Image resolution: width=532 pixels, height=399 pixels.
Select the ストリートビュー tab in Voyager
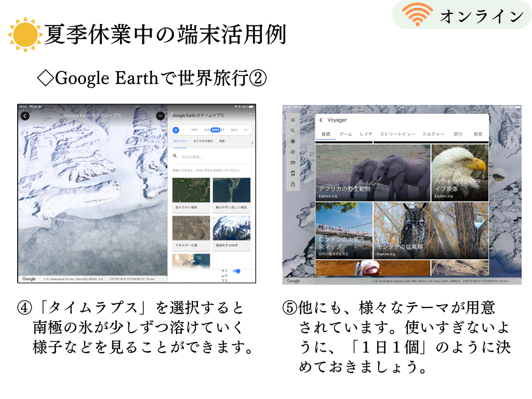397,135
